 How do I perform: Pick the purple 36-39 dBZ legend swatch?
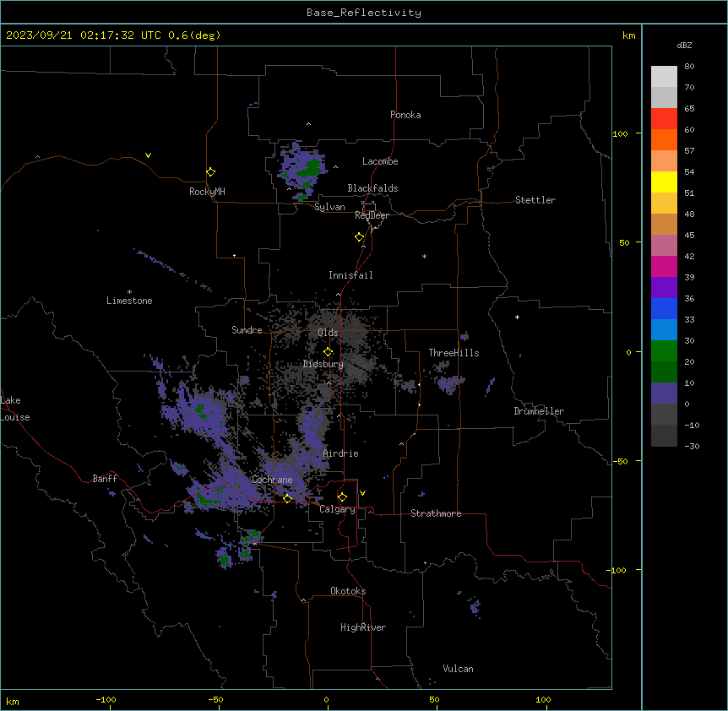click(664, 288)
